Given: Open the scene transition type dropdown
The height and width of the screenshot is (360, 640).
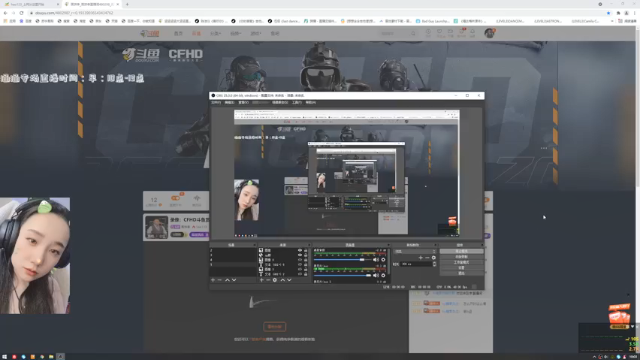Looking at the screenshot, I should [x=415, y=251].
